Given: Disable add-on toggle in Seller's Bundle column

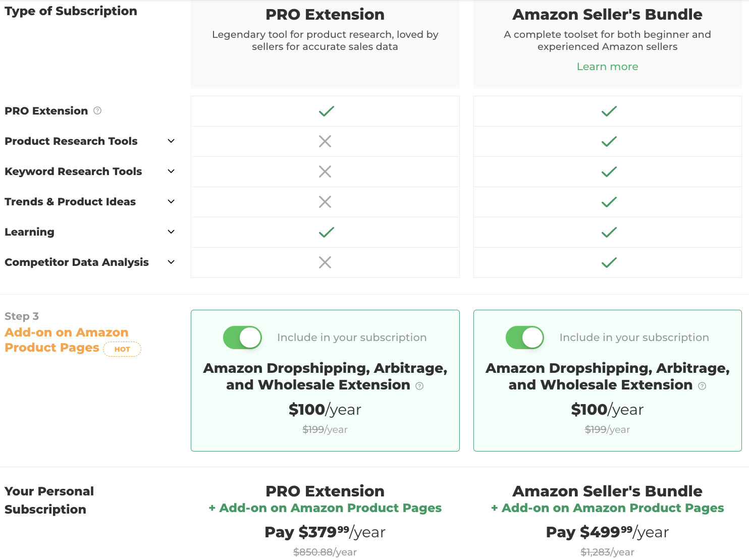Looking at the screenshot, I should (x=525, y=338).
